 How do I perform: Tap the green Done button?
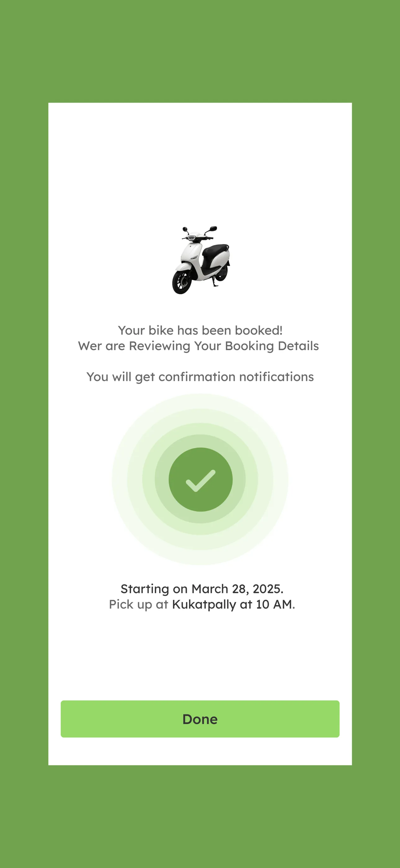coord(200,719)
